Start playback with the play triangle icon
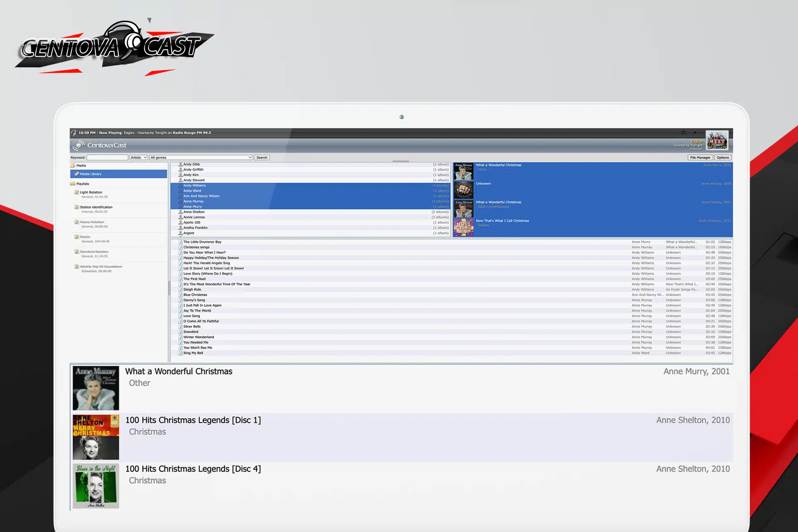The image size is (798, 532). [695, 133]
